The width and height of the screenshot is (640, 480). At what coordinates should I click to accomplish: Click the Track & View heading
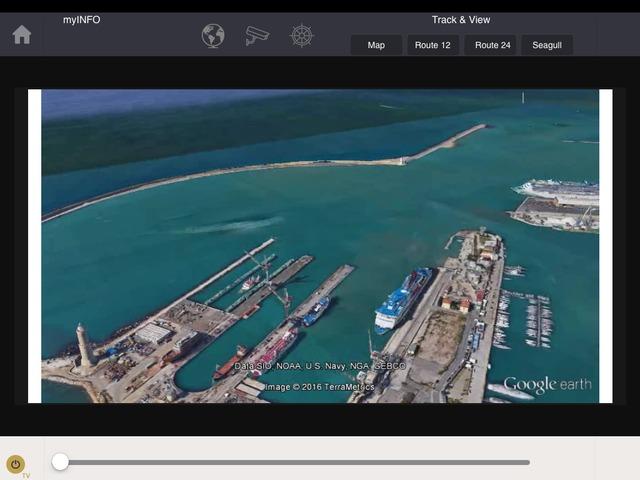[x=461, y=19]
